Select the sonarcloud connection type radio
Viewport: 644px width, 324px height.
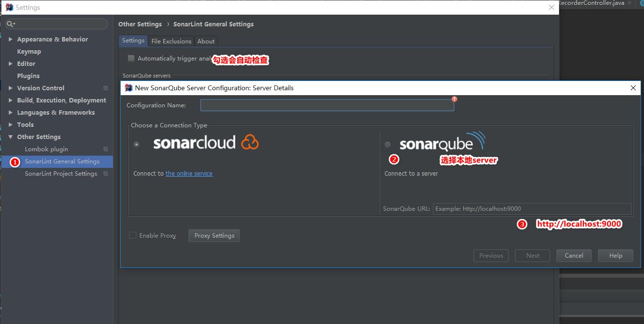pyautogui.click(x=136, y=144)
